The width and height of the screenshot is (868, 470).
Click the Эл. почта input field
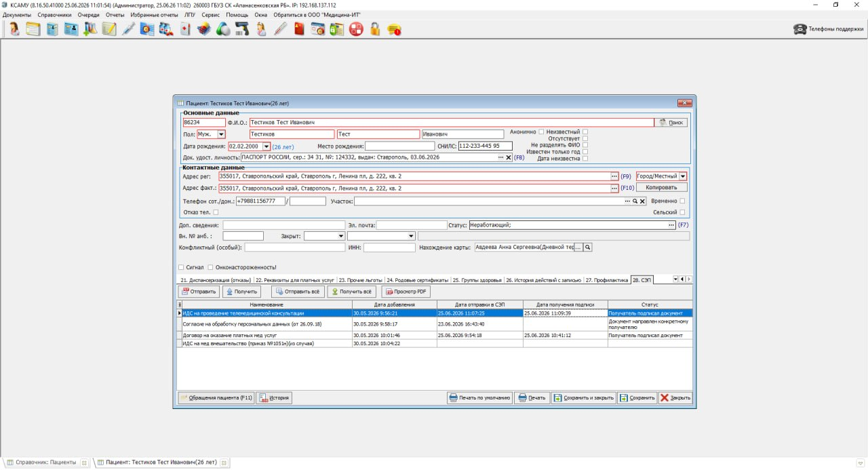pos(412,225)
